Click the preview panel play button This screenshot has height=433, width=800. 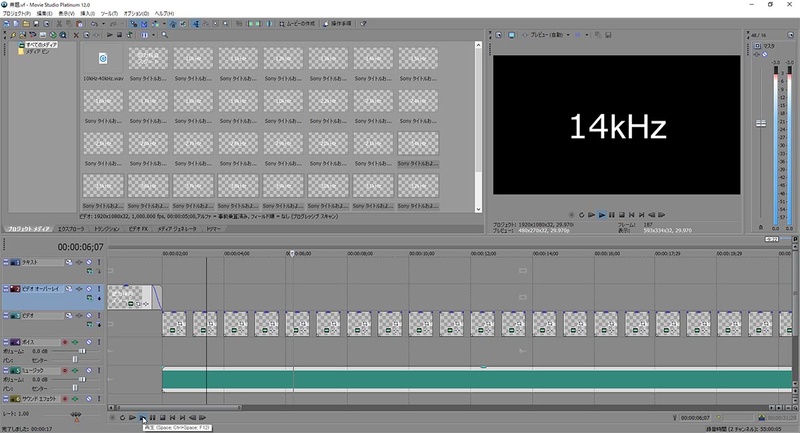602,215
